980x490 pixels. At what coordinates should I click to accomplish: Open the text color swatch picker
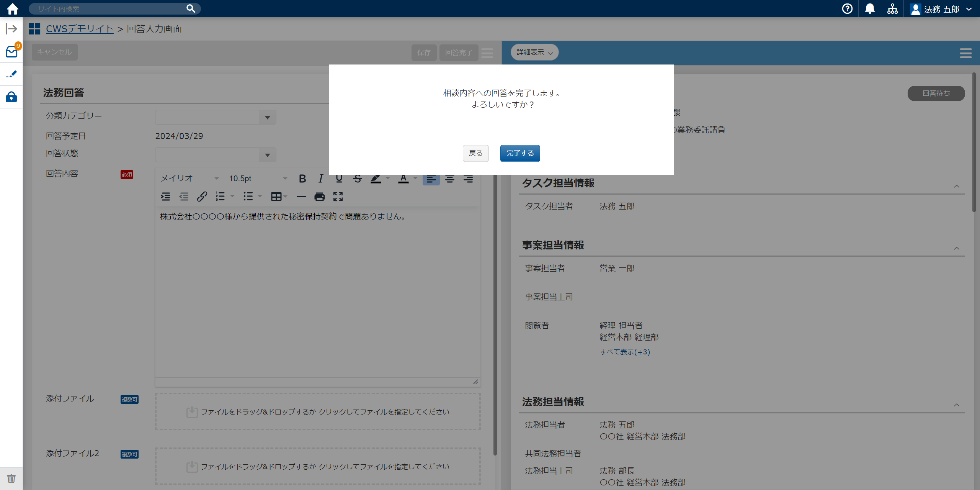click(403, 178)
